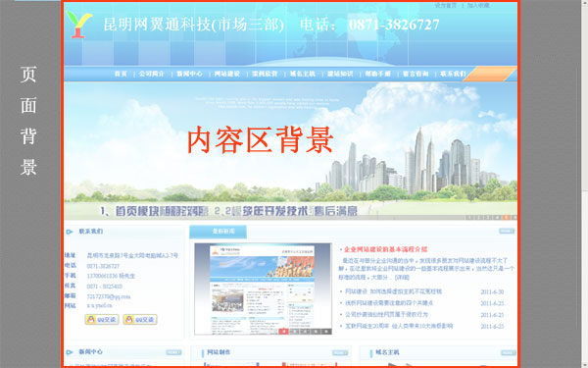Open the 首页 navigation item
Viewport: 588px width, 368px height.
[x=121, y=74]
